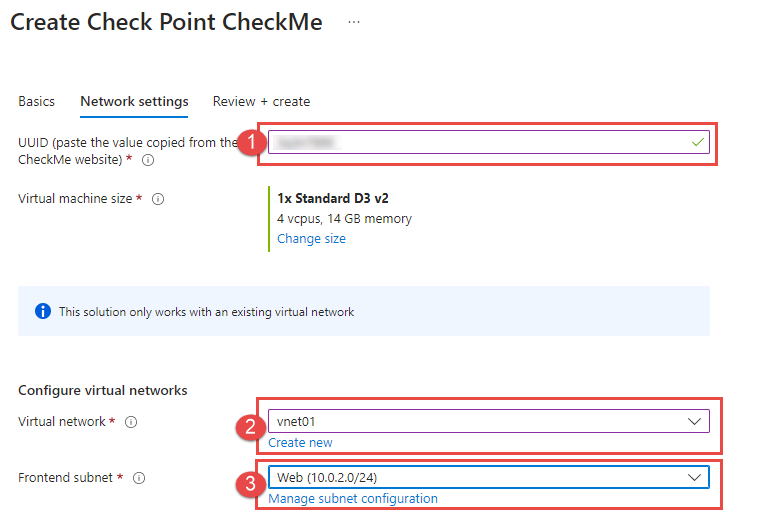Expand the Virtual network dropdown chevron
The image size is (784, 526).
click(694, 422)
